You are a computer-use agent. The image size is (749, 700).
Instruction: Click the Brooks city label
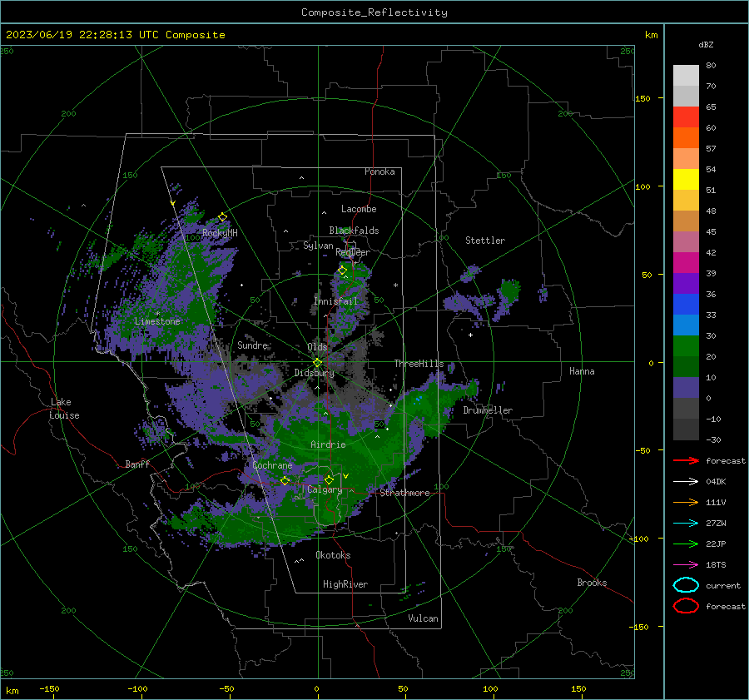(x=592, y=583)
